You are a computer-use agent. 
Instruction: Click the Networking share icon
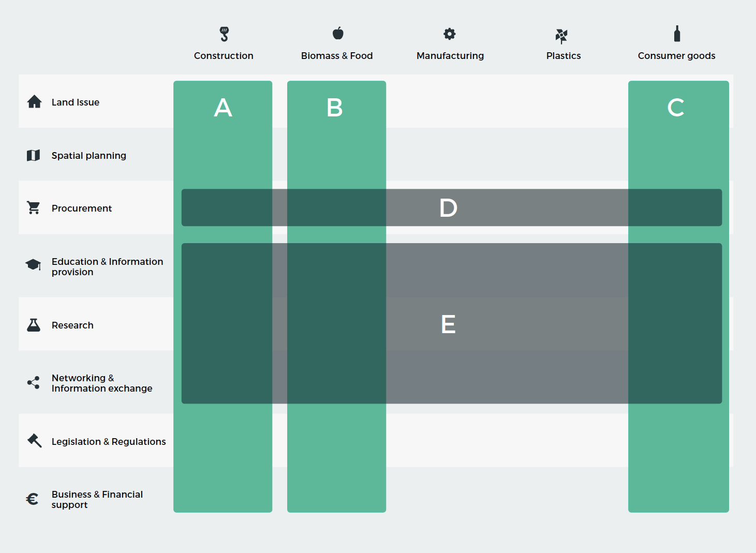tap(34, 383)
